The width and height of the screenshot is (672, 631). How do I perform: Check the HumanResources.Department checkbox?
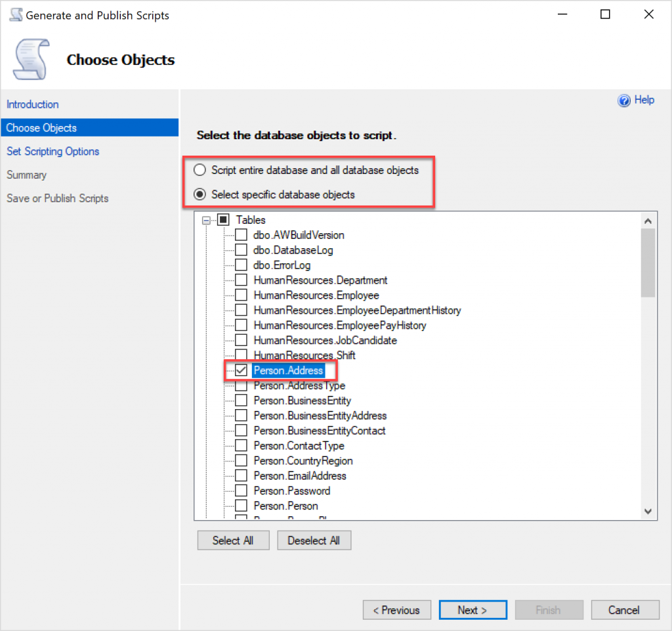pos(241,280)
